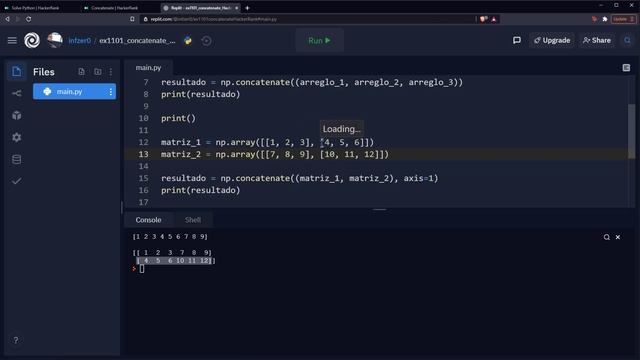Click the console input prompt
This screenshot has height=360, width=640.
141,269
